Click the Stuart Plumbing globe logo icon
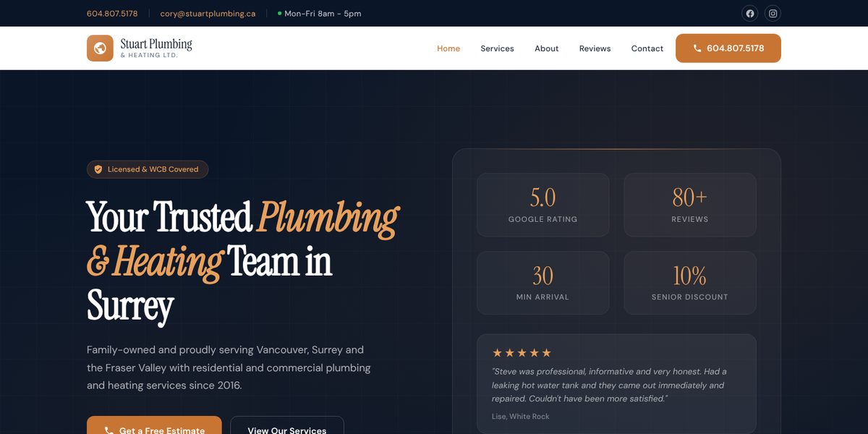 (x=100, y=48)
